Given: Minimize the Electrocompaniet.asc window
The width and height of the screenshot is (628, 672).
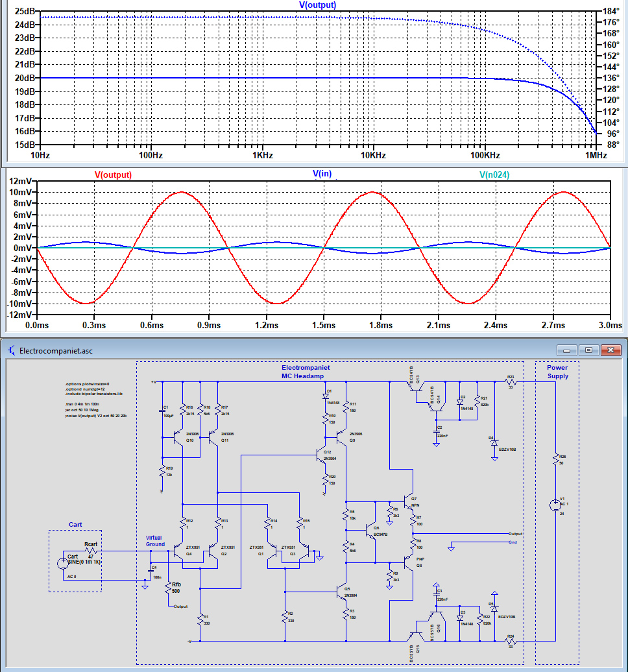Looking at the screenshot, I should 567,350.
